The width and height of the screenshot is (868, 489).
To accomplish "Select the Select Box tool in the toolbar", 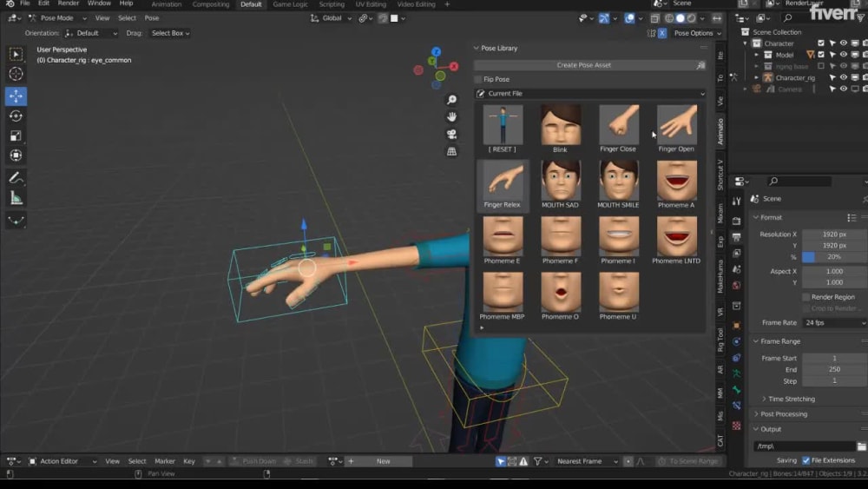I will pyautogui.click(x=16, y=54).
